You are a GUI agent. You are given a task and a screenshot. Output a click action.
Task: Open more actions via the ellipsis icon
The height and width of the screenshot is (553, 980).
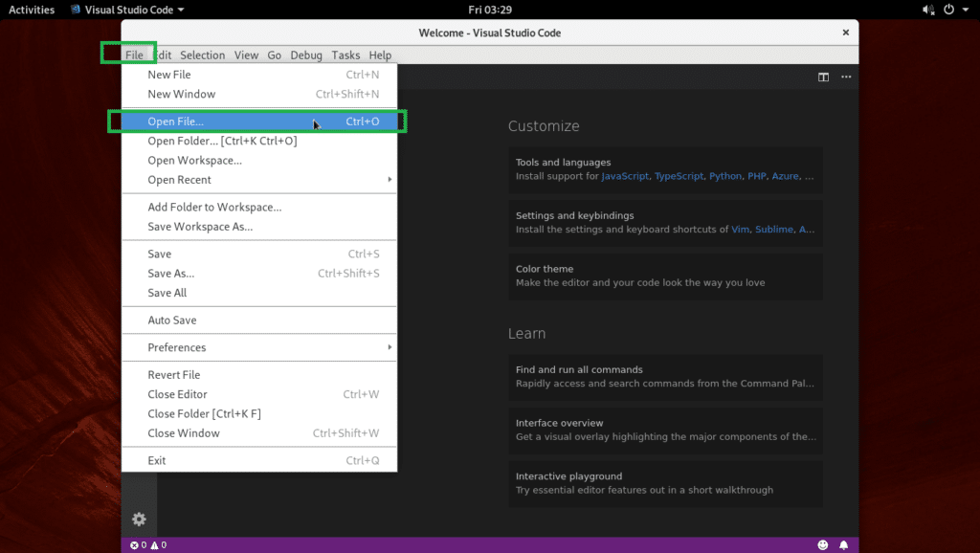click(846, 77)
